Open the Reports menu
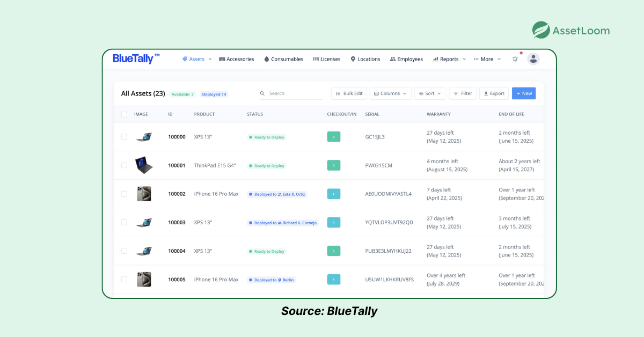 (449, 59)
